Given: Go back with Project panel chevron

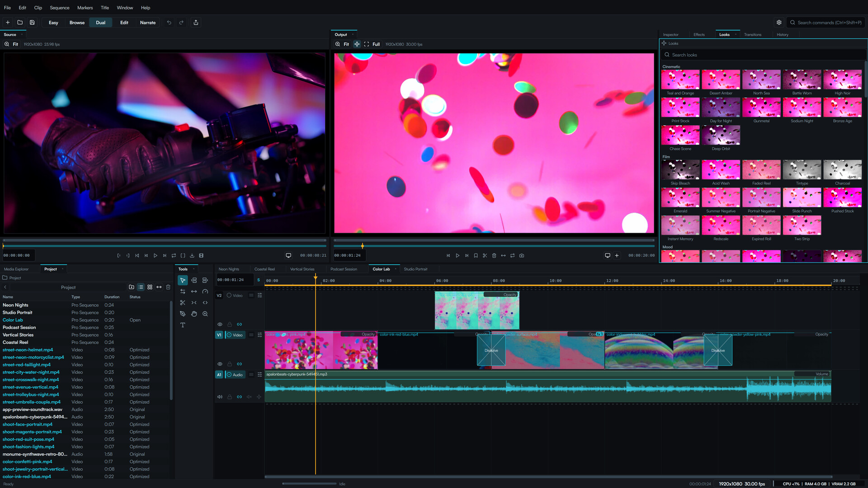Looking at the screenshot, I should [5, 287].
